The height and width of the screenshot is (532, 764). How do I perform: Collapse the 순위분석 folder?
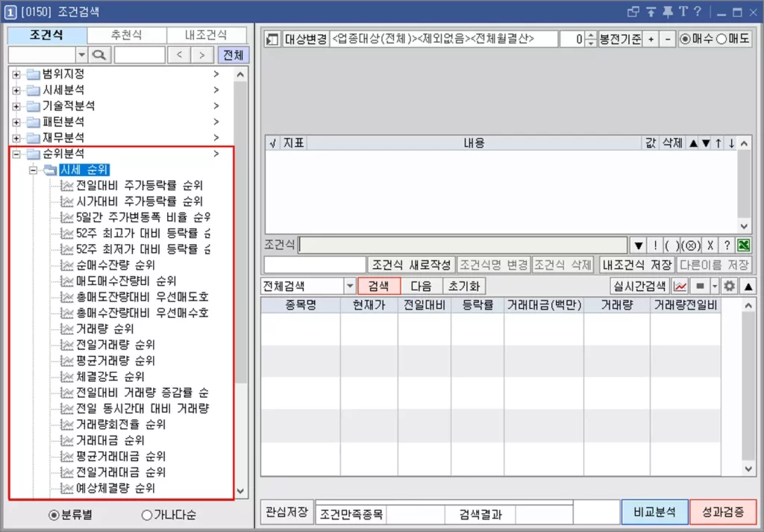coord(16,154)
